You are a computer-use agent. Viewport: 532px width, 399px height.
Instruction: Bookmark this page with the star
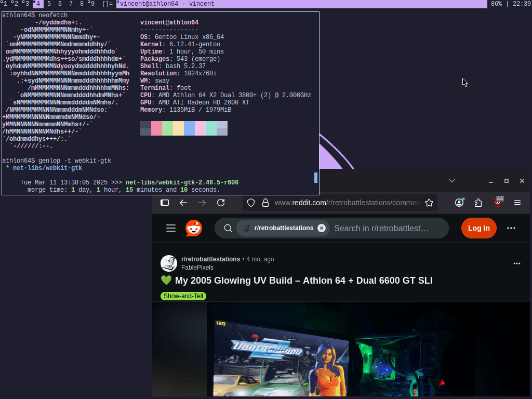tap(429, 203)
